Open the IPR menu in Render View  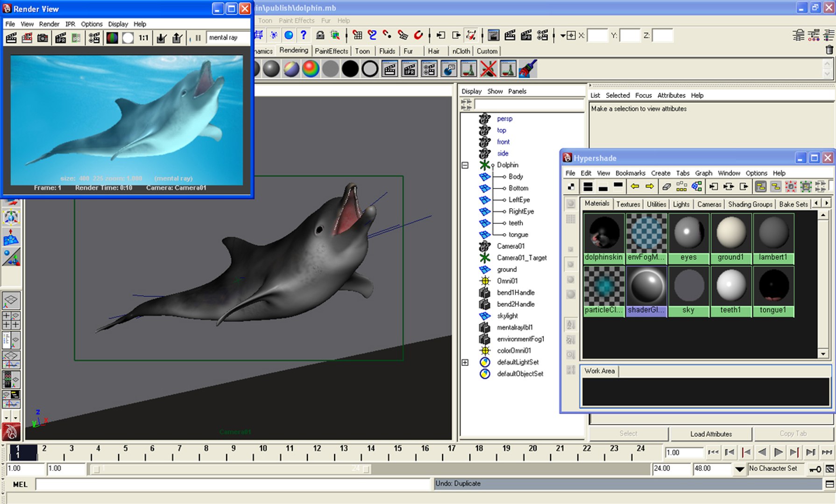tap(70, 24)
